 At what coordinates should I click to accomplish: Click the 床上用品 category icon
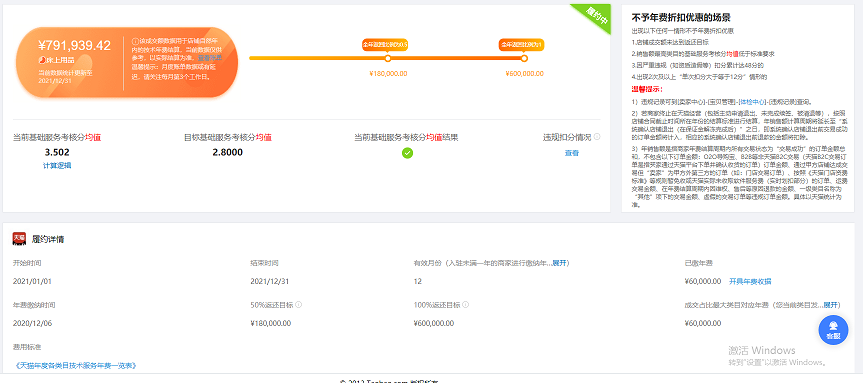click(42, 59)
